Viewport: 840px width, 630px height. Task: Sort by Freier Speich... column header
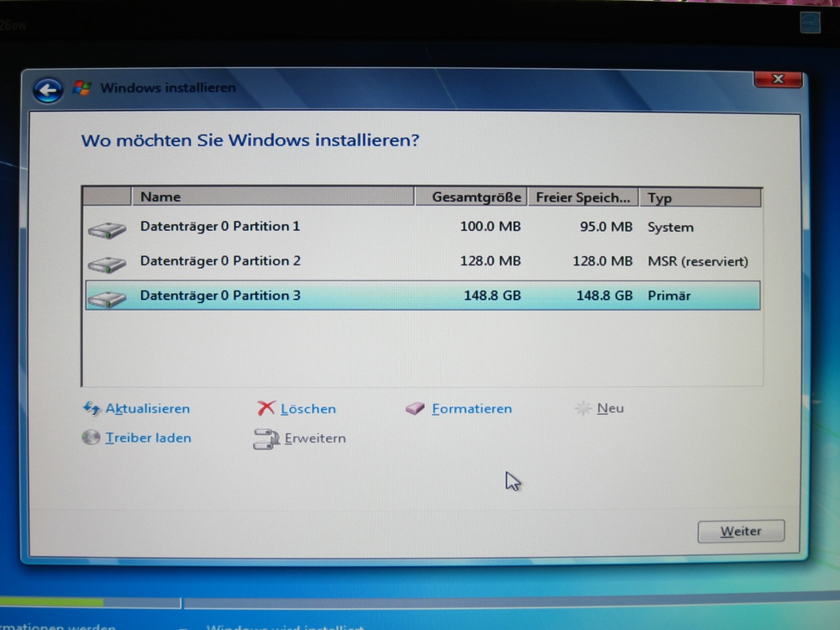583,197
